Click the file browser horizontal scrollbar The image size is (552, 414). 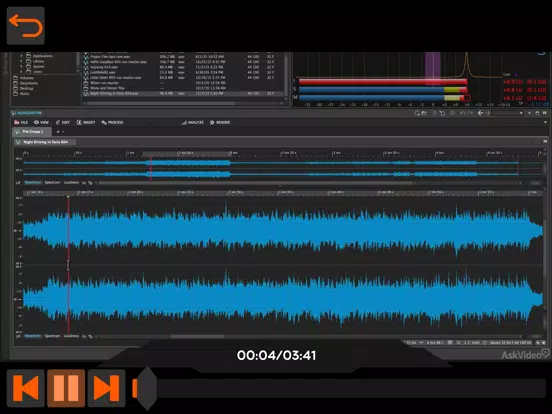tap(160, 104)
